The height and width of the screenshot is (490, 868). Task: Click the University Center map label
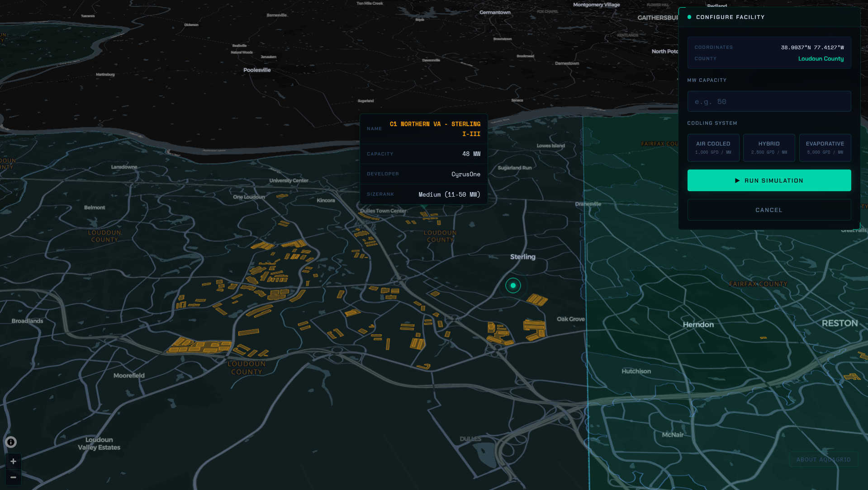click(x=289, y=181)
